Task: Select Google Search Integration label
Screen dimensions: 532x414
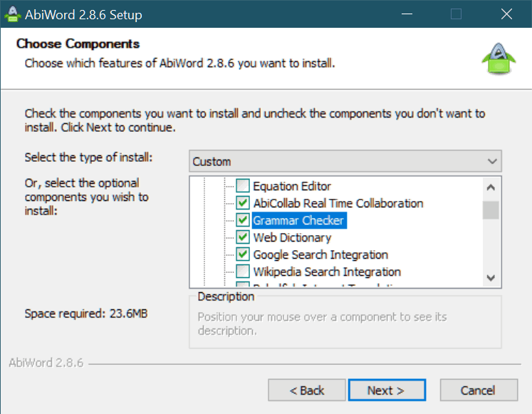Action: 320,255
